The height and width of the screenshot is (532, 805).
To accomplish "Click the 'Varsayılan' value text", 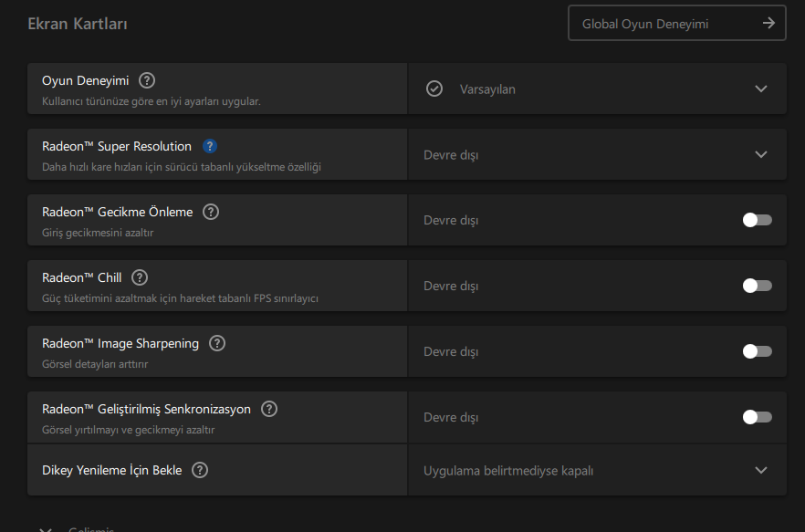I will click(x=487, y=89).
